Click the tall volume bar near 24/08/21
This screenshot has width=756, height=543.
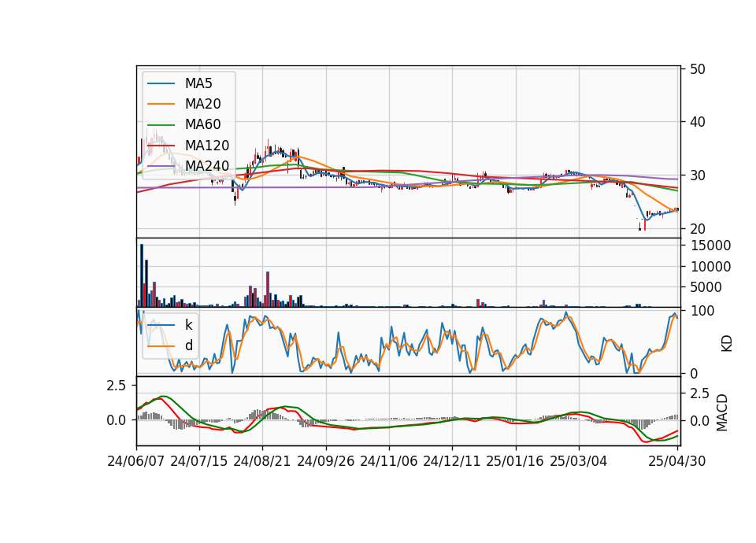tap(268, 290)
